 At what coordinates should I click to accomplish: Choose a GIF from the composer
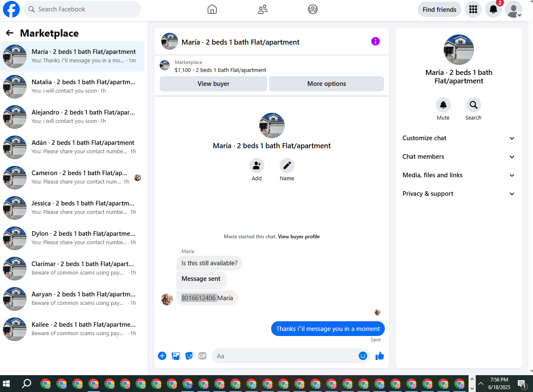[x=203, y=356]
